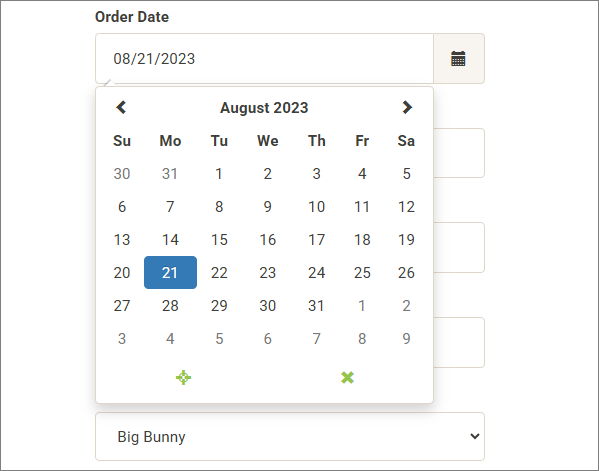Choose August 31 on Thursday column
Screen dimensions: 599x471
(x=316, y=306)
